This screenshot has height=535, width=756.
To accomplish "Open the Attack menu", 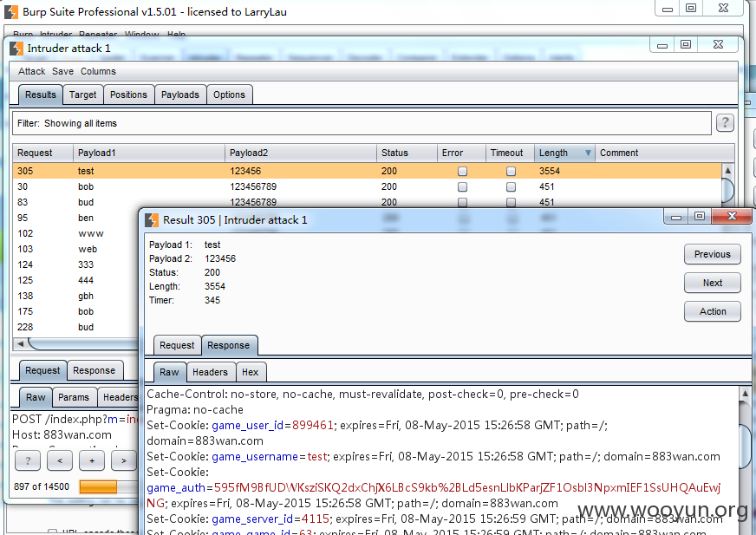I will [31, 71].
